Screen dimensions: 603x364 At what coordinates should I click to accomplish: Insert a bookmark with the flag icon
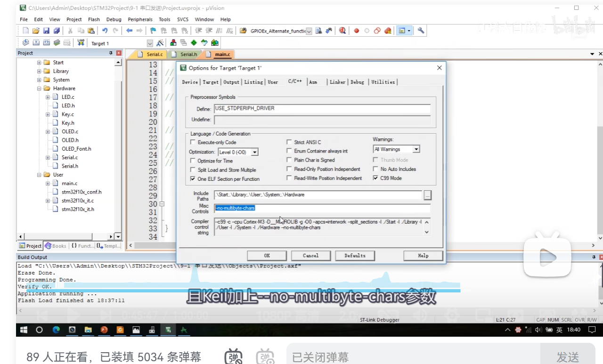pyautogui.click(x=153, y=31)
